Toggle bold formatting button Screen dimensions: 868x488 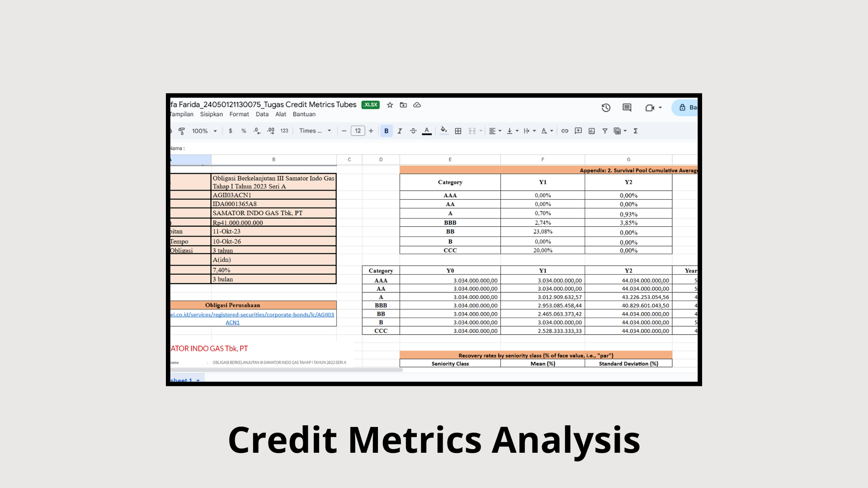coord(386,131)
